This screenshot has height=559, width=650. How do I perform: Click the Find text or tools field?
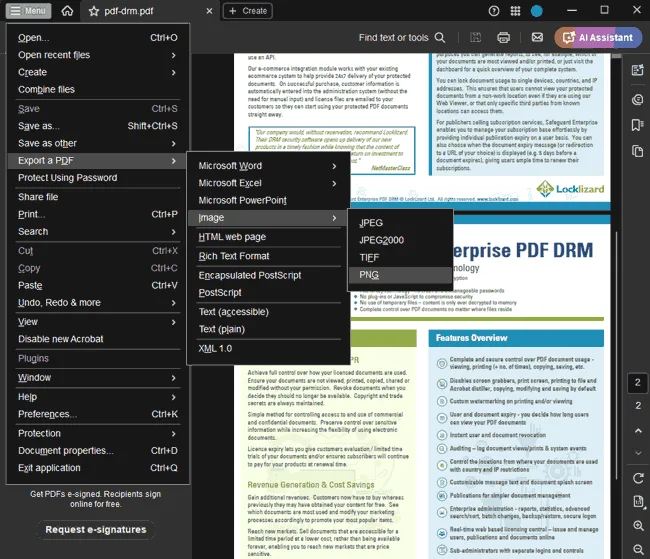pos(393,38)
